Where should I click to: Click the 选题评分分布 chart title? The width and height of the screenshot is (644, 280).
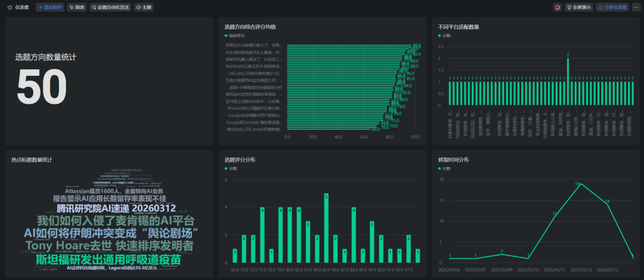click(240, 159)
